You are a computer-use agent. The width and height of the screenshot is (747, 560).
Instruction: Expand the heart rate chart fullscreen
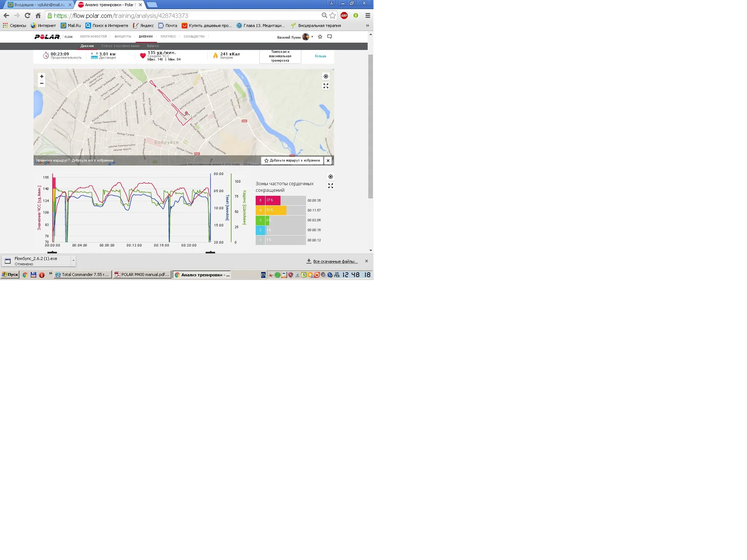(x=330, y=186)
